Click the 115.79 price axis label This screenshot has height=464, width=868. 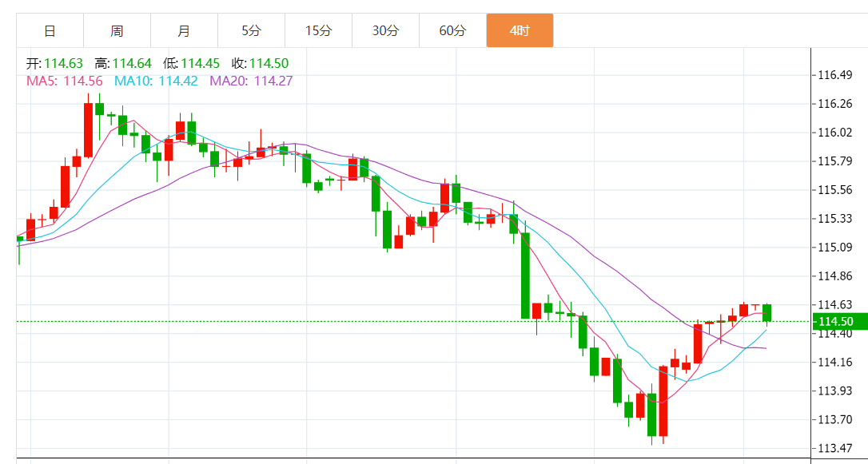click(837, 161)
